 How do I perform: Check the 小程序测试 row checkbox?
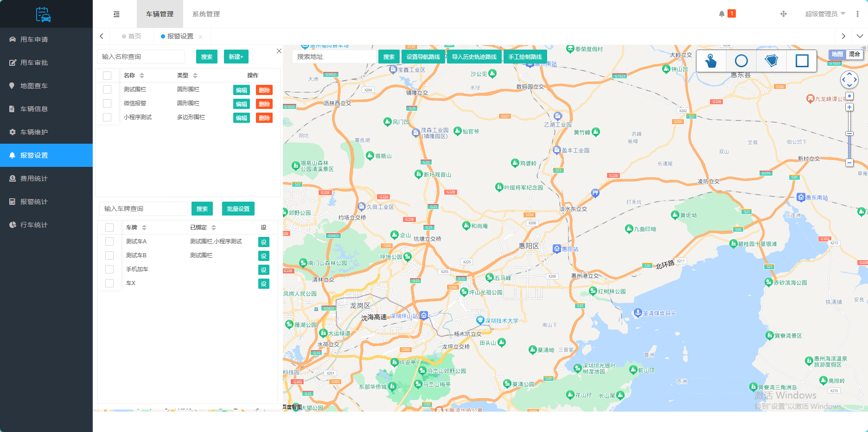pos(107,117)
